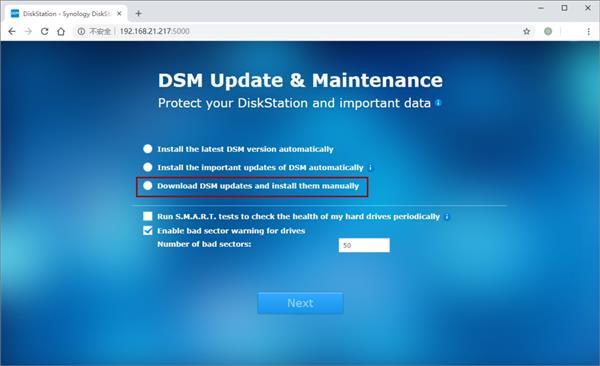This screenshot has width=600, height=366.
Task: Select Download DSM updates and install manually
Action: click(x=148, y=186)
